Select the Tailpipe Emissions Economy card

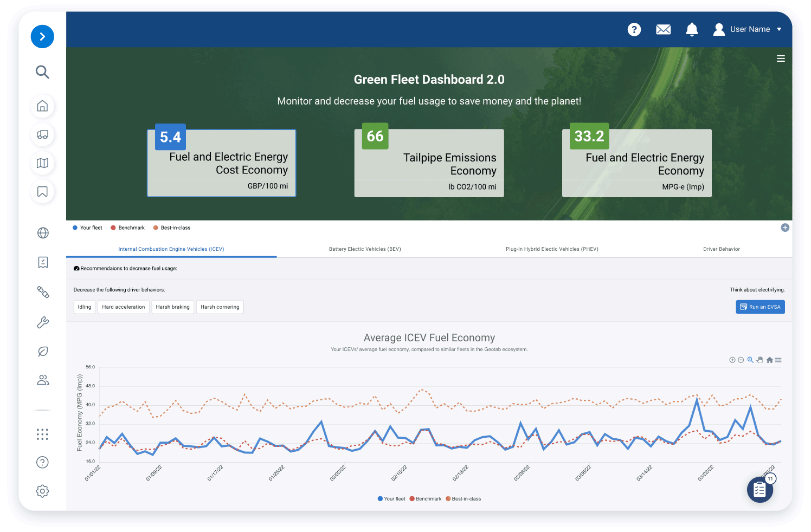(x=429, y=163)
